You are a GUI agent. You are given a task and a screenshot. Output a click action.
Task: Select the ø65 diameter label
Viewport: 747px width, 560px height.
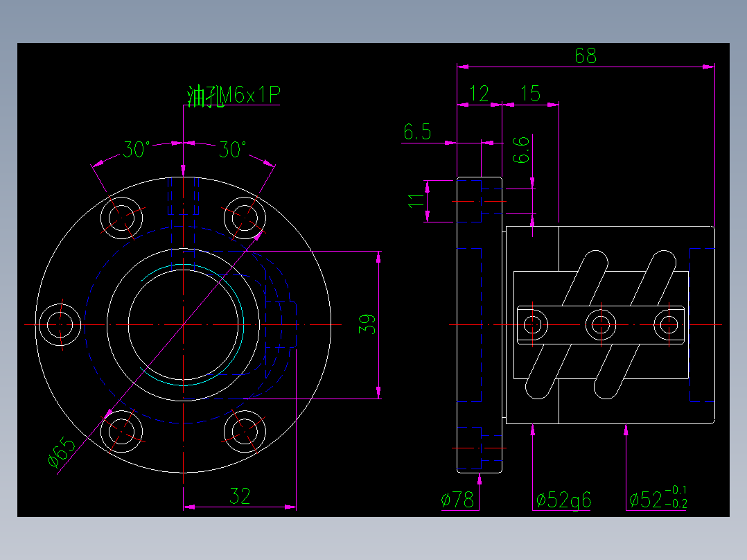tap(62, 453)
